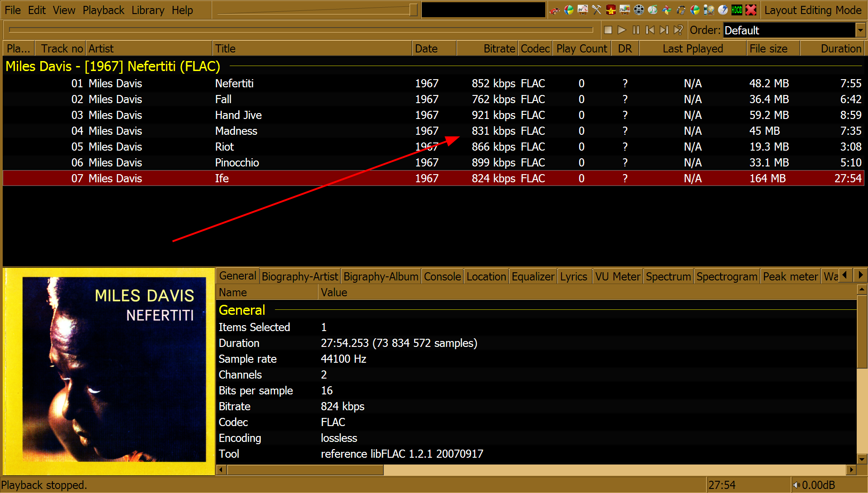The image size is (868, 493).
Task: Click the lightning bolt disc toolbar icon
Action: 723,10
